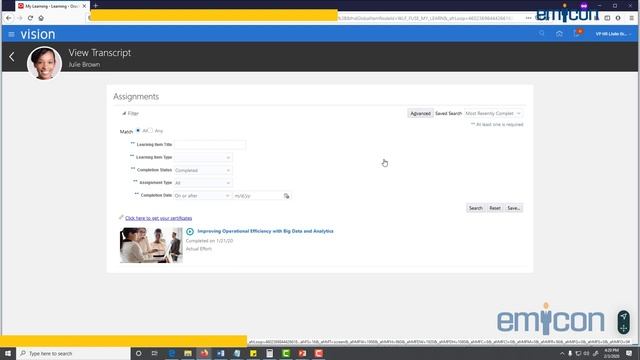The image size is (640, 360).
Task: Click the Advanced button
Action: coord(420,113)
